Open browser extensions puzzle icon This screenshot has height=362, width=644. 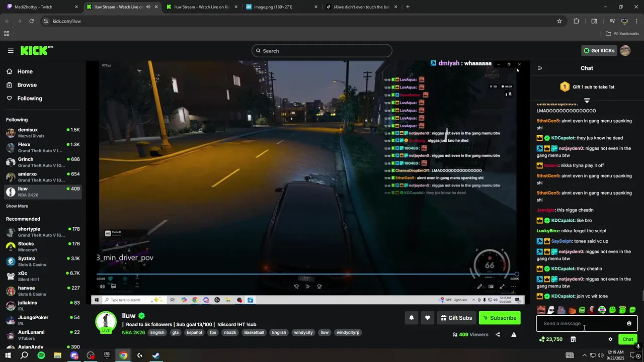pyautogui.click(x=576, y=21)
